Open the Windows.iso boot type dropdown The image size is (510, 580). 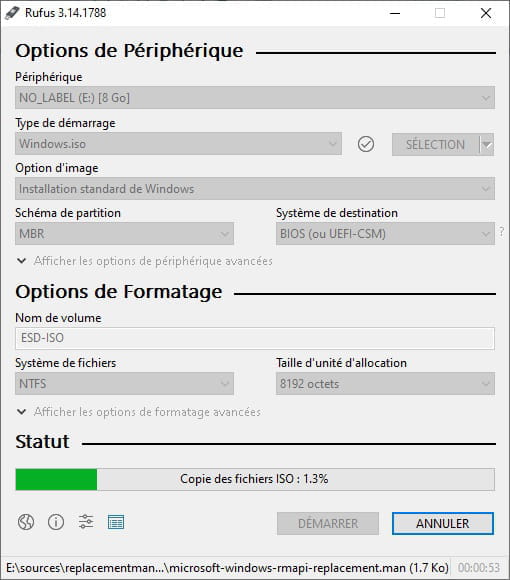tap(178, 144)
